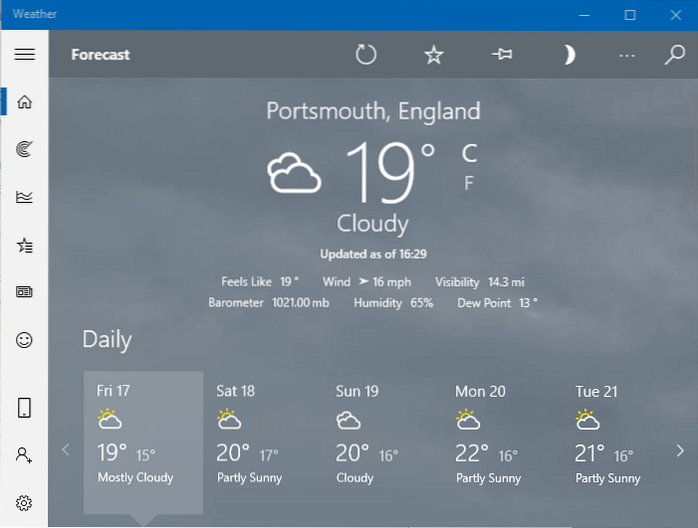Image resolution: width=698 pixels, height=528 pixels.
Task: Open the News icon in sidebar
Action: (24, 292)
